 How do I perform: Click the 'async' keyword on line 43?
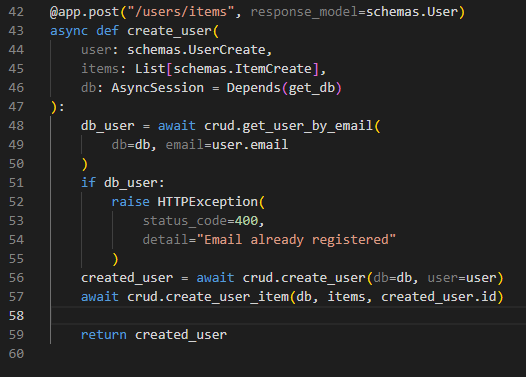[69, 31]
